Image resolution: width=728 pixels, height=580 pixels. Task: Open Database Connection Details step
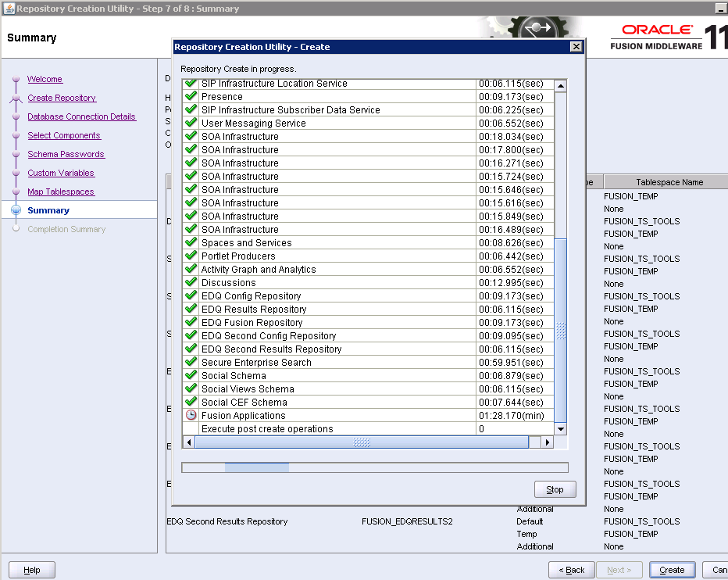[81, 116]
